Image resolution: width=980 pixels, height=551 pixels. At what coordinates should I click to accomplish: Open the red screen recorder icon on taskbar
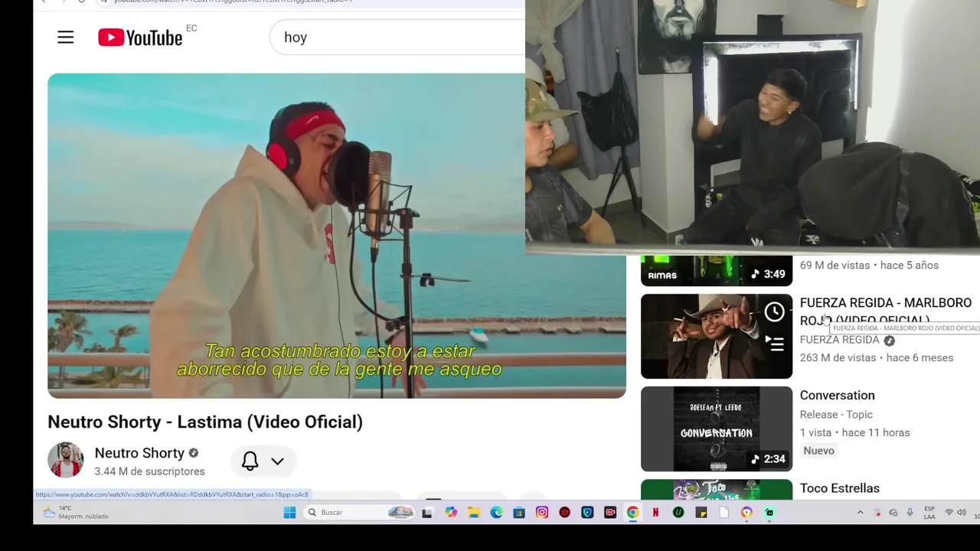click(610, 513)
